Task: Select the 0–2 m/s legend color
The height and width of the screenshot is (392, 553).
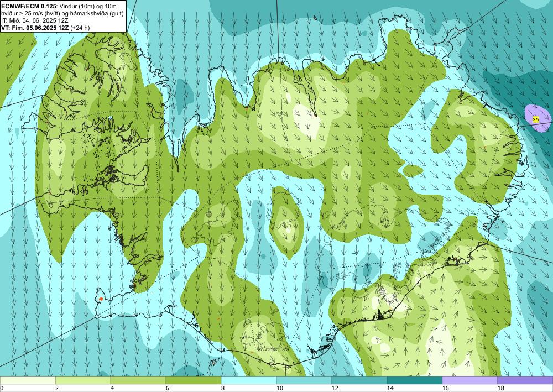Action: [x=28, y=380]
